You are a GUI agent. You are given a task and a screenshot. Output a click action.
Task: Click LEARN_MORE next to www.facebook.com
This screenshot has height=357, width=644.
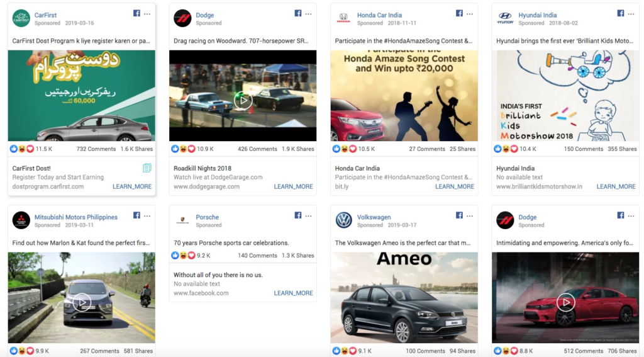tap(294, 293)
